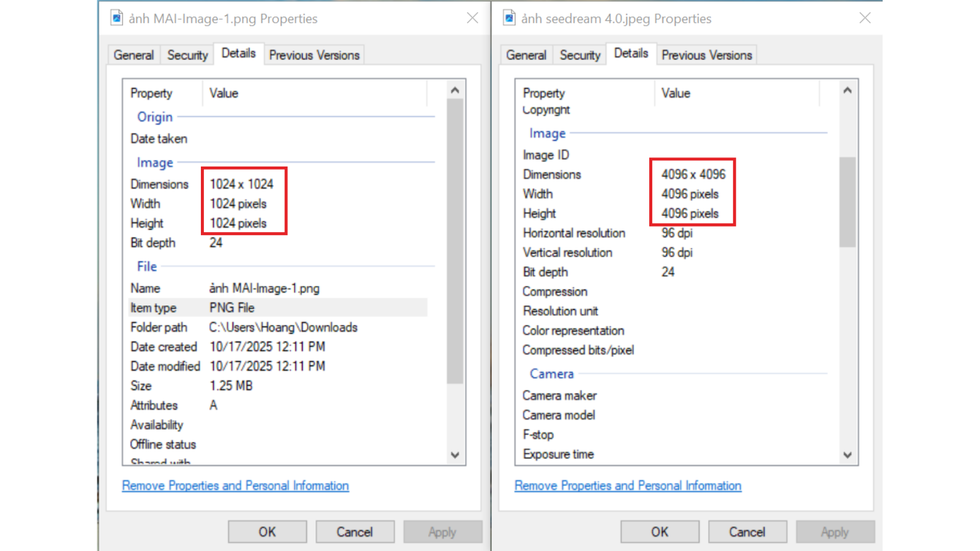980x551 pixels.
Task: Open General tab in MAI-Image-1.png Properties
Action: click(134, 55)
